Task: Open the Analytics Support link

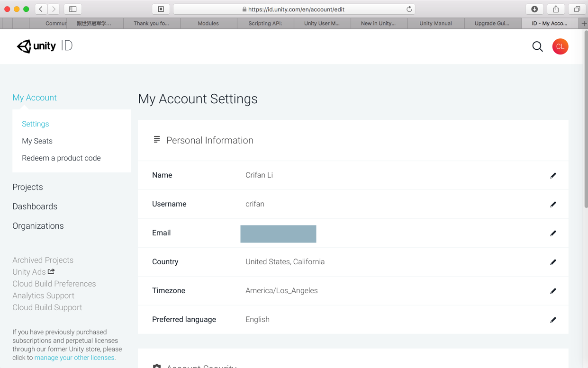Action: [x=43, y=296]
